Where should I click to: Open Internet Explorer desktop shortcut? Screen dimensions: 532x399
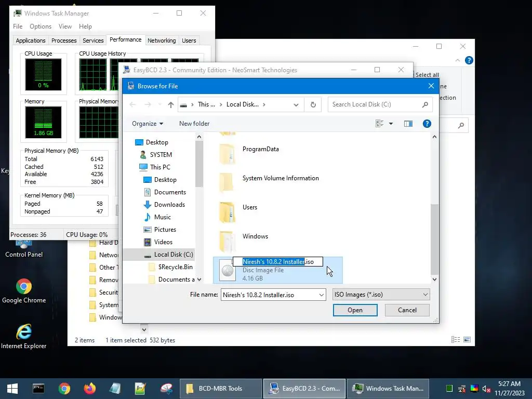[x=24, y=337]
